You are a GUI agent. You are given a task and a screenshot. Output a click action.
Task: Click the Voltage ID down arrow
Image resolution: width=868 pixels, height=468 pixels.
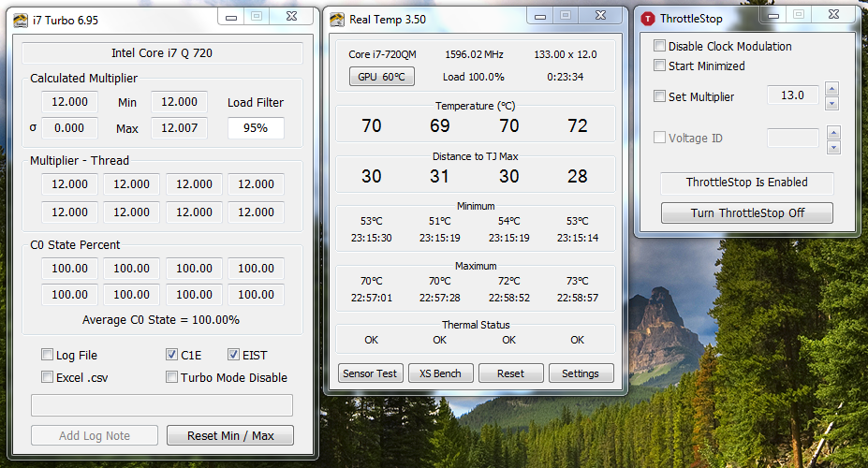coord(833,148)
